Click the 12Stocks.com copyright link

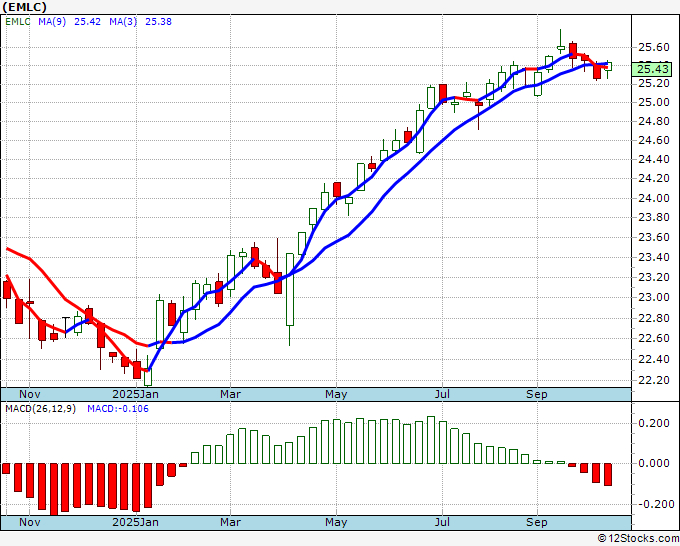[638, 539]
